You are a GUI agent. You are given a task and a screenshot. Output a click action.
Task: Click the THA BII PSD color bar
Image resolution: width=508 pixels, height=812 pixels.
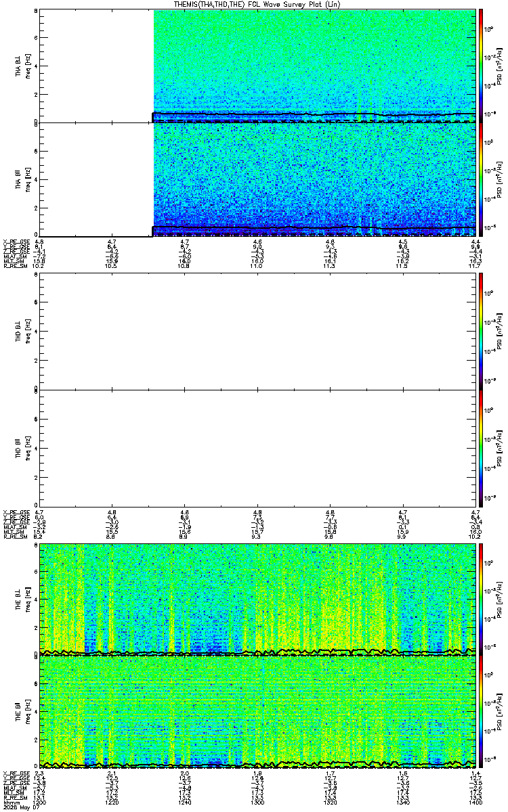point(482,179)
